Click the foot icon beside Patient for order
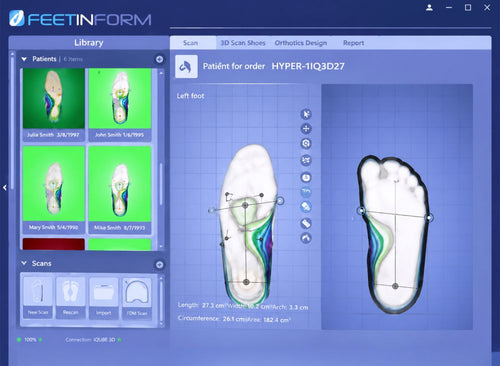500x366 pixels. coord(186,67)
